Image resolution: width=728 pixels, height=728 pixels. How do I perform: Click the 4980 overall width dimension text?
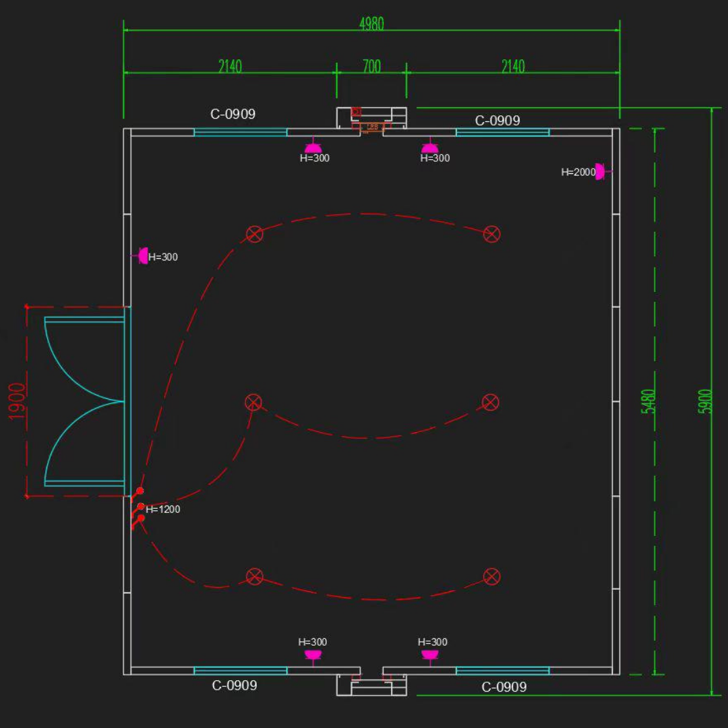[x=371, y=23]
